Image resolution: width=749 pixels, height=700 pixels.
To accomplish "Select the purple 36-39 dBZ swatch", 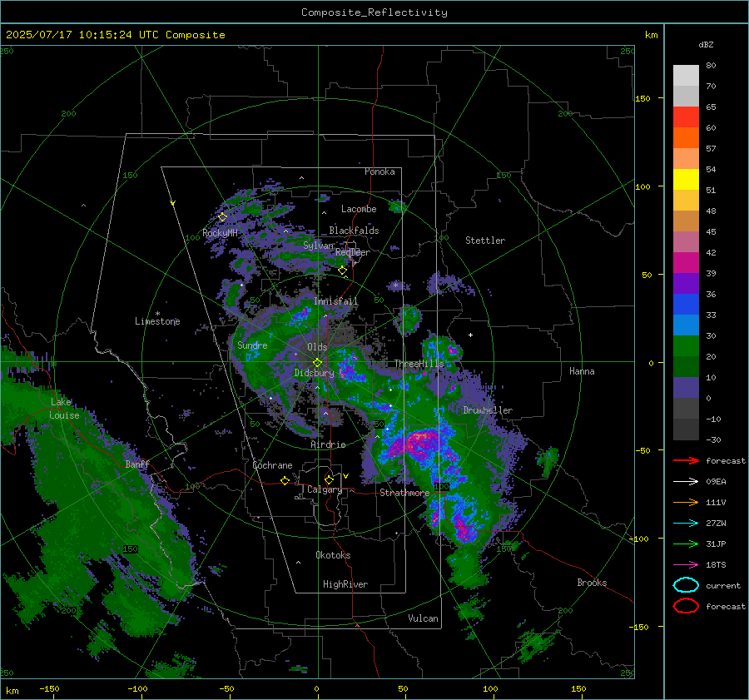I will (x=686, y=284).
